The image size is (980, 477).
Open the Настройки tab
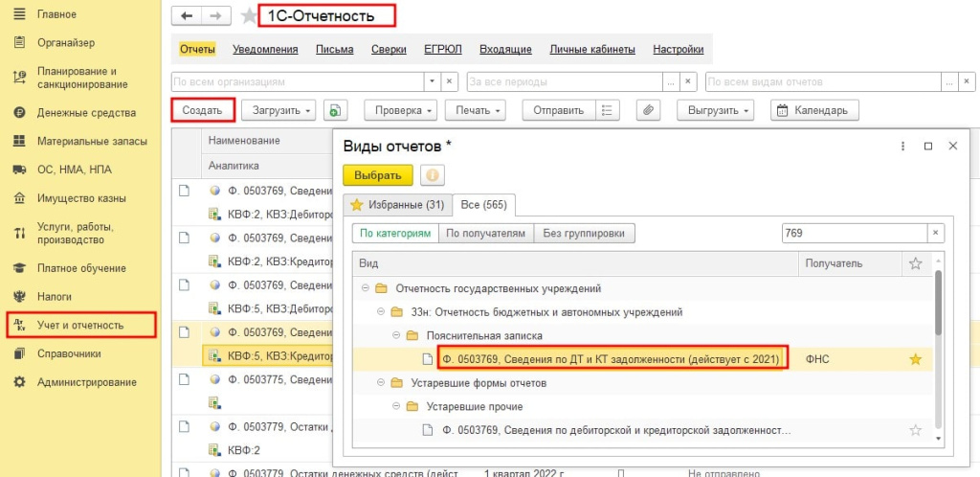(x=679, y=50)
